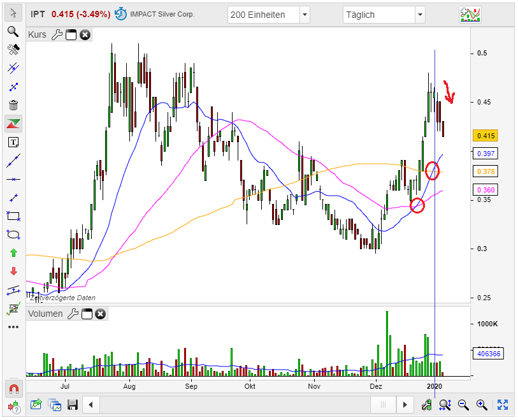Close the Kurs panel
The width and height of the screenshot is (518, 420).
coord(85,34)
